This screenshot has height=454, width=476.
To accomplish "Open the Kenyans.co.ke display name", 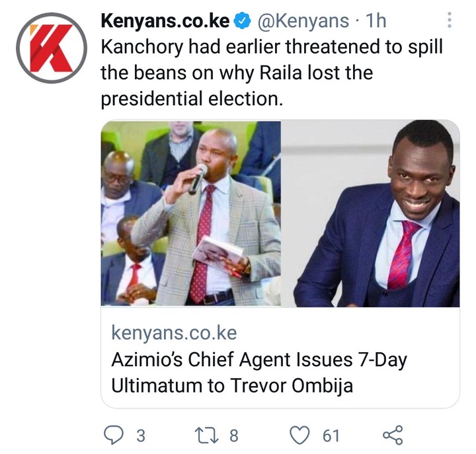I will point(165,21).
